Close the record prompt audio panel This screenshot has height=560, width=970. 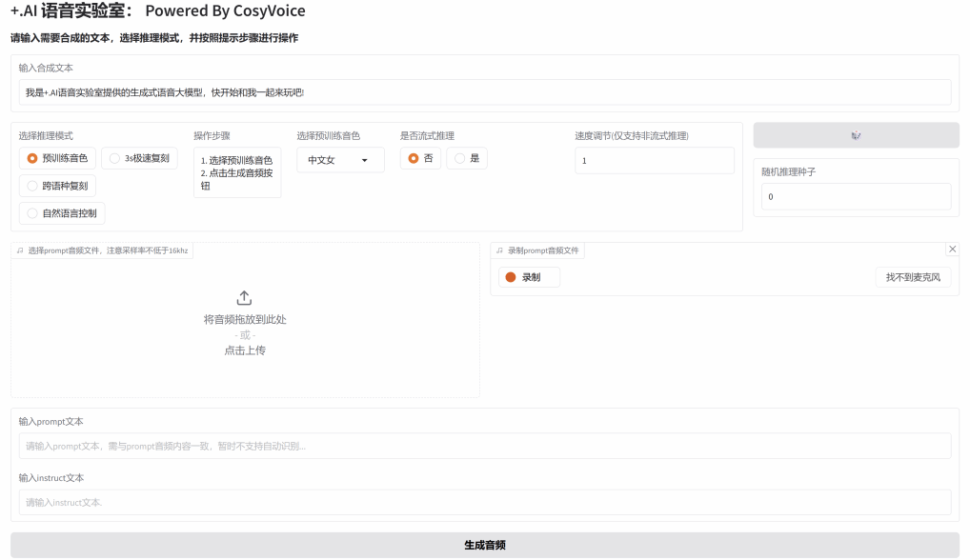(952, 249)
